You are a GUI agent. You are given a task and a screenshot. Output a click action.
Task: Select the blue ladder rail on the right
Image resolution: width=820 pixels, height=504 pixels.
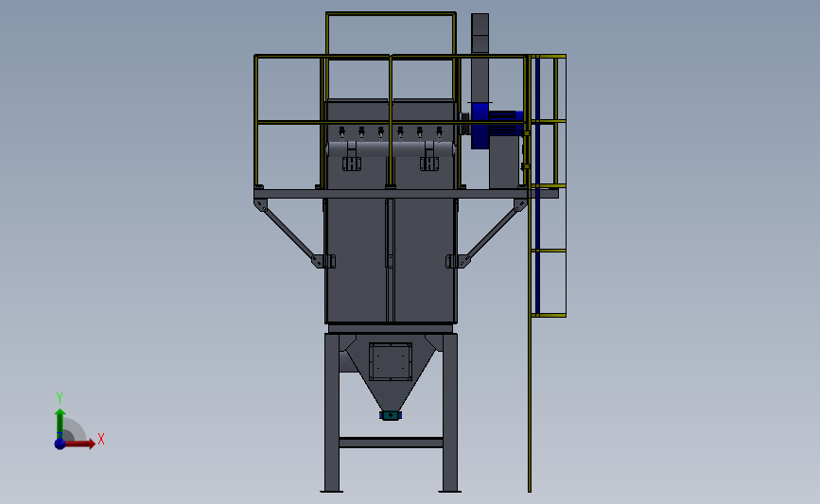(537, 185)
